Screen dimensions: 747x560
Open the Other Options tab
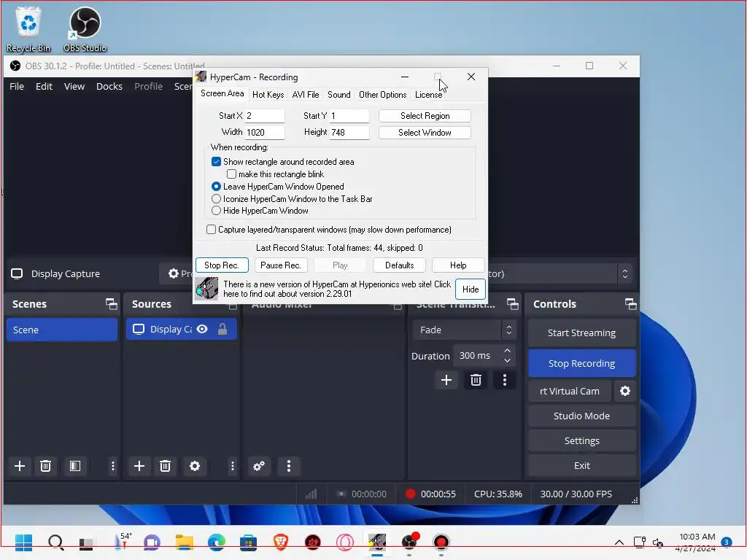click(x=382, y=94)
